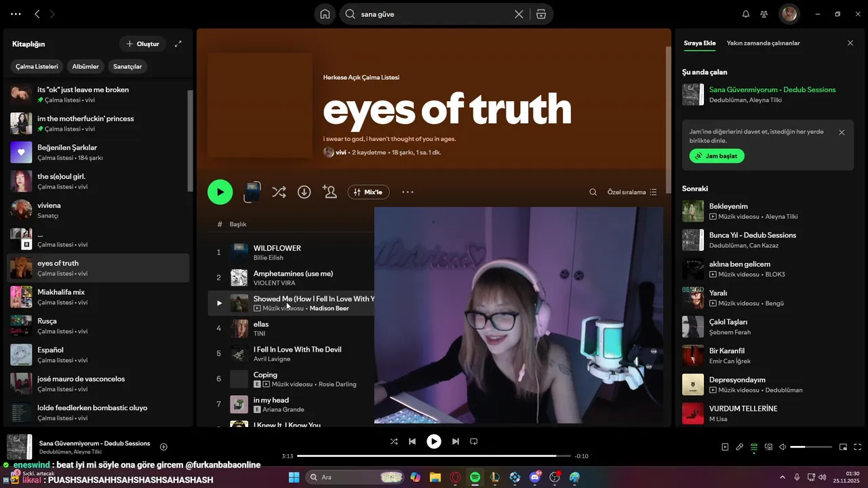Open Madison Beer artist link
Screen dimensions: 868x488
point(329,308)
